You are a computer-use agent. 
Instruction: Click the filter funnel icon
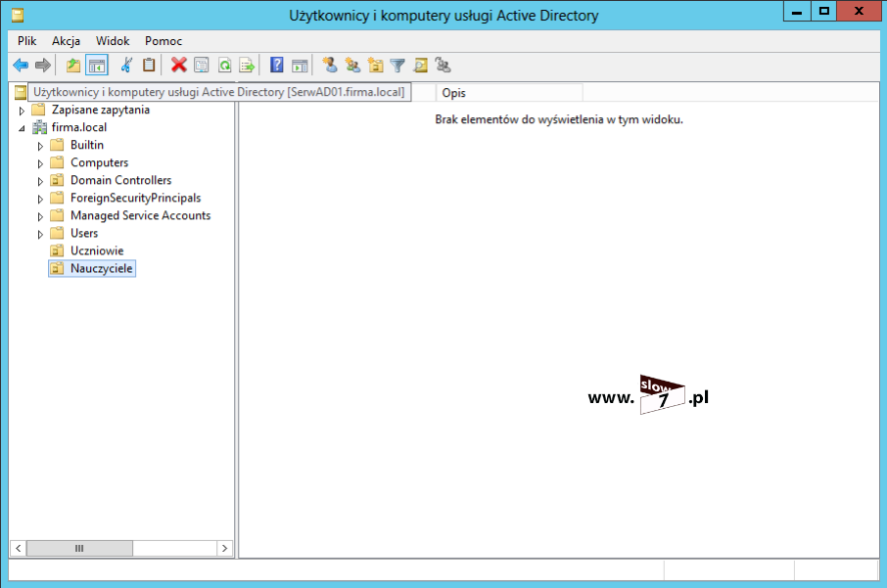397,66
